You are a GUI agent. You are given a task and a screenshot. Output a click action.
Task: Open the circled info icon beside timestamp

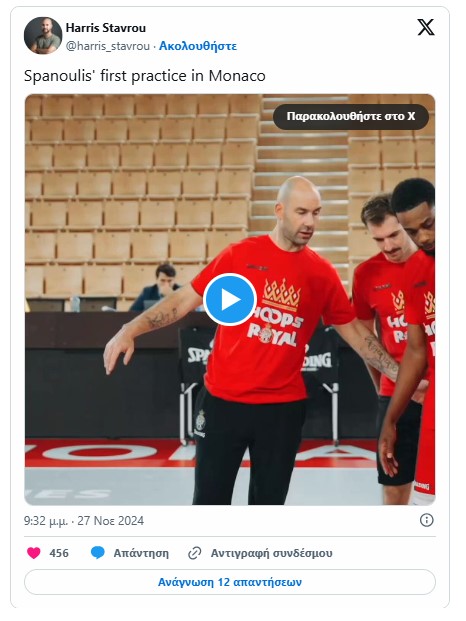pyautogui.click(x=426, y=520)
